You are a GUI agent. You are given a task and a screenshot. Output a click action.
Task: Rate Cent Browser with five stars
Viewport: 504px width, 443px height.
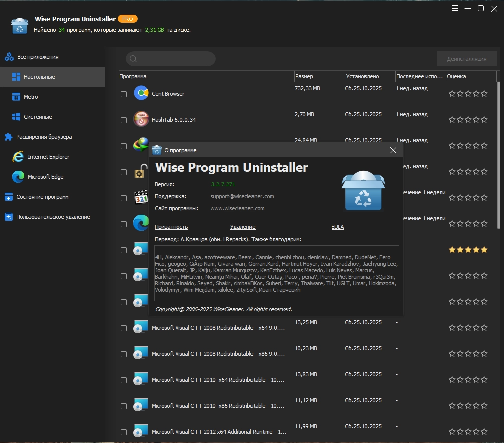(484, 94)
